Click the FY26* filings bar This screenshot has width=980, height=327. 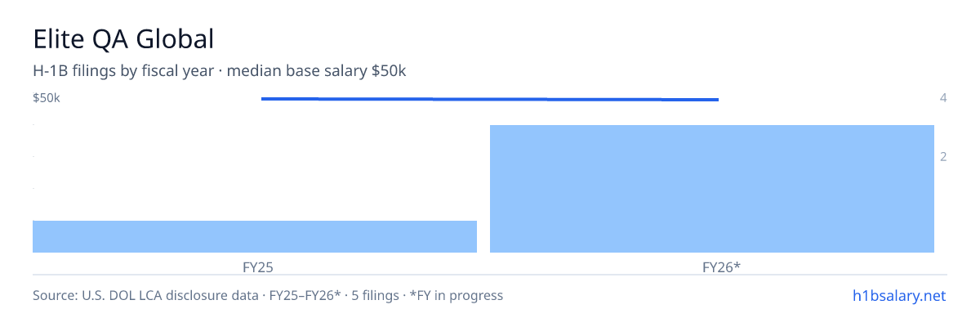pyautogui.click(x=712, y=189)
